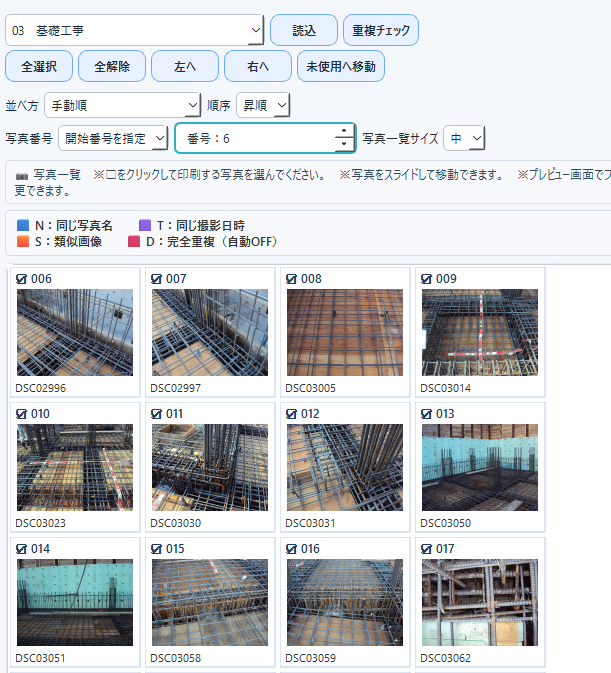Image resolution: width=611 pixels, height=673 pixels.
Task: Toggle the checkbox for photo 017
Action: click(426, 549)
